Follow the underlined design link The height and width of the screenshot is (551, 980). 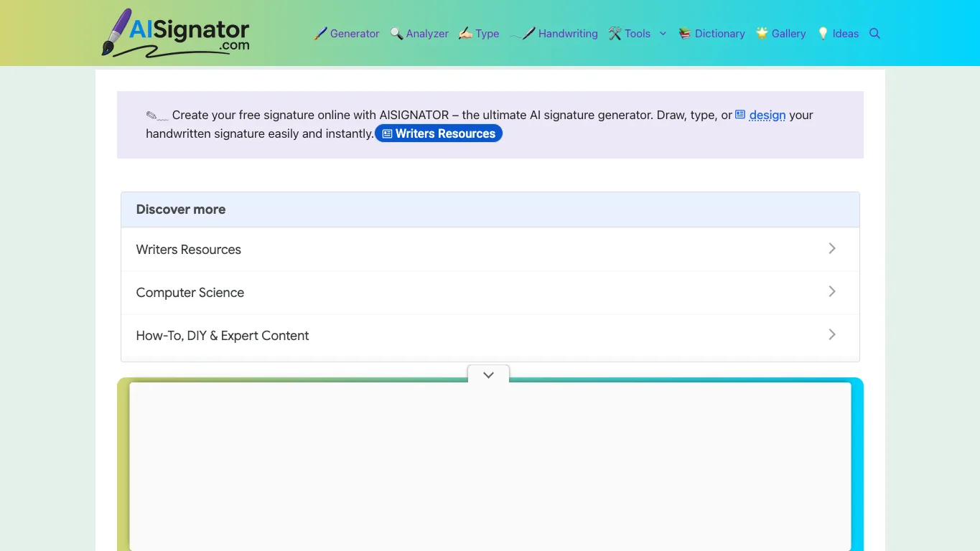coord(767,115)
